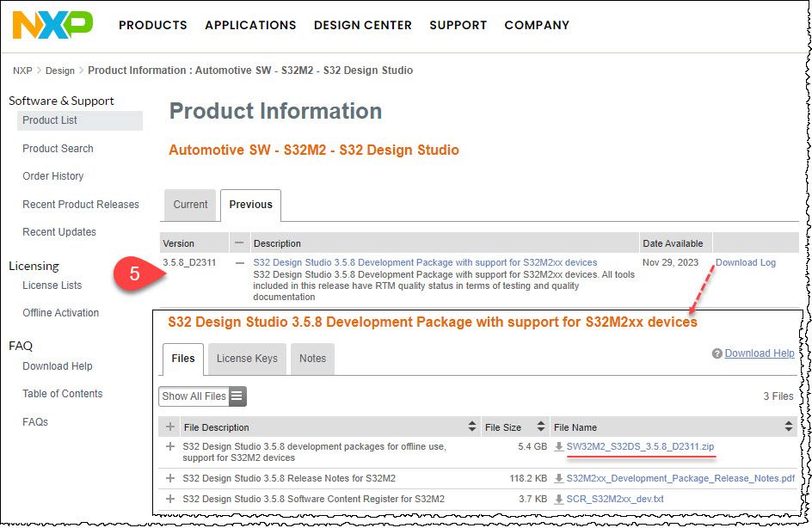This screenshot has width=812, height=528.
Task: Expand the Software Content Register row
Action: 170,499
